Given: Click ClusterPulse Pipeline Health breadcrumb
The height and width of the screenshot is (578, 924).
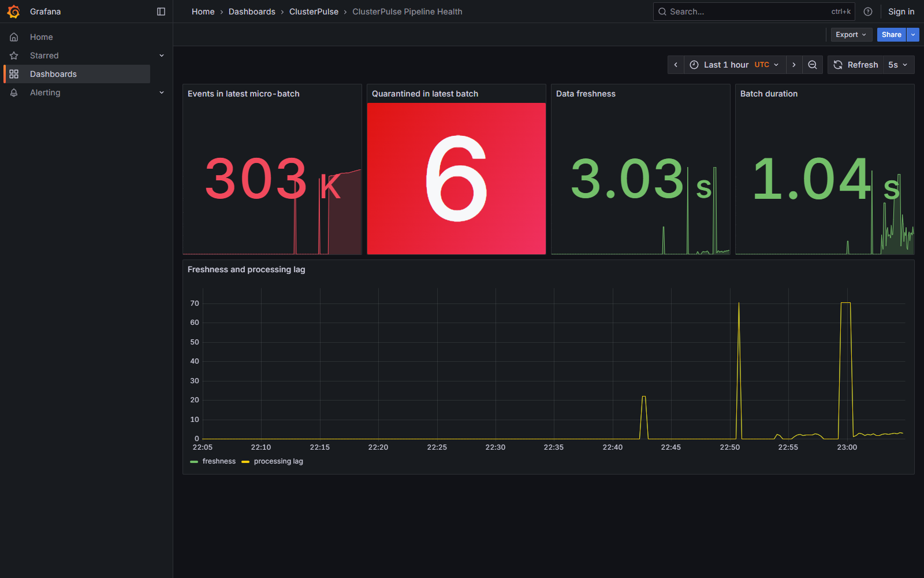Looking at the screenshot, I should 407,12.
